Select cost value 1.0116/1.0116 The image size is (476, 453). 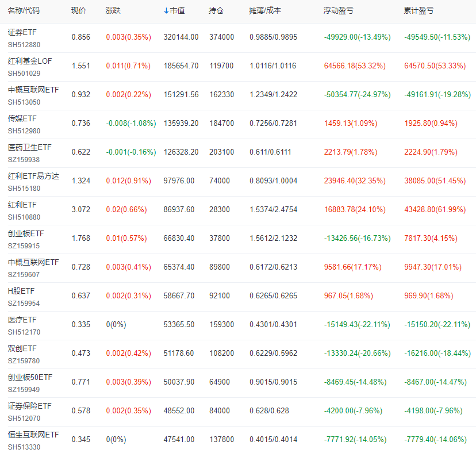pyautogui.click(x=272, y=66)
